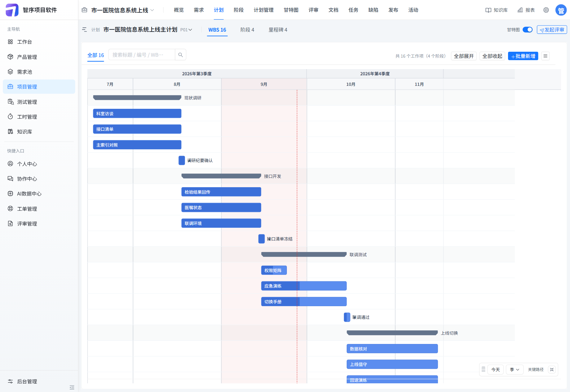
Task: Open the settings gear in top bar
Action: pos(546,10)
